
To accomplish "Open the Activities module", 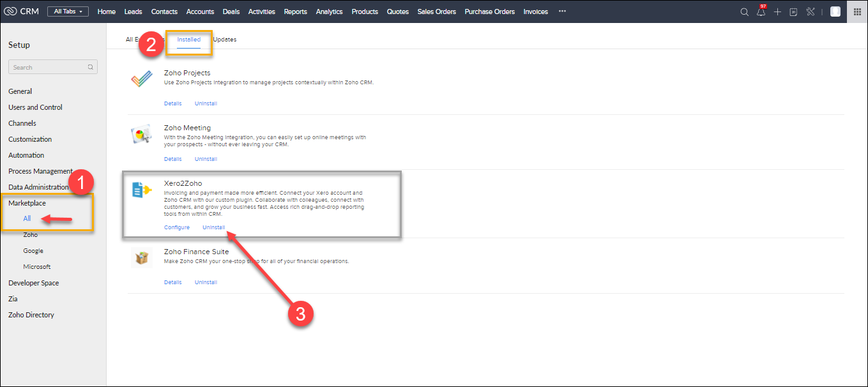I will pyautogui.click(x=262, y=11).
